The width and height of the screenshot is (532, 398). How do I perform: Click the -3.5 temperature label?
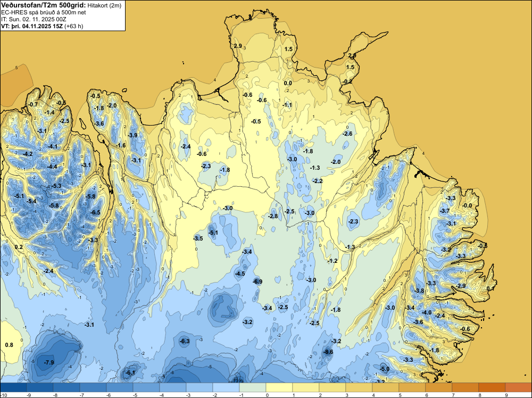(x=198, y=238)
